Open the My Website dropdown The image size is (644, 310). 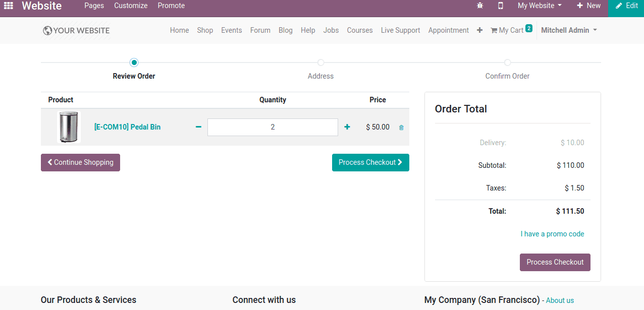pyautogui.click(x=539, y=6)
